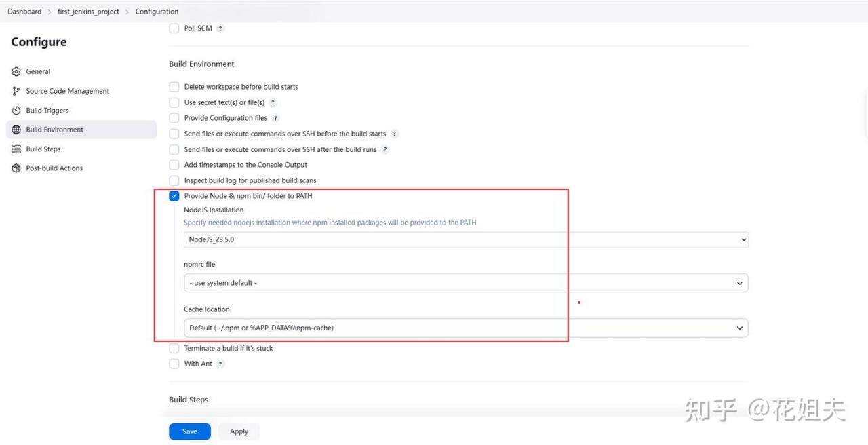Enable the With Ant checkbox
The image size is (868, 445).
[174, 364]
